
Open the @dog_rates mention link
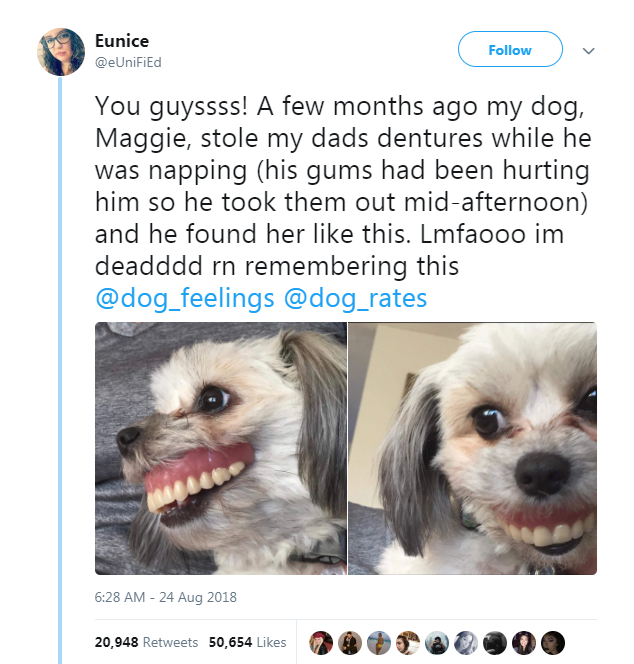coord(356,299)
